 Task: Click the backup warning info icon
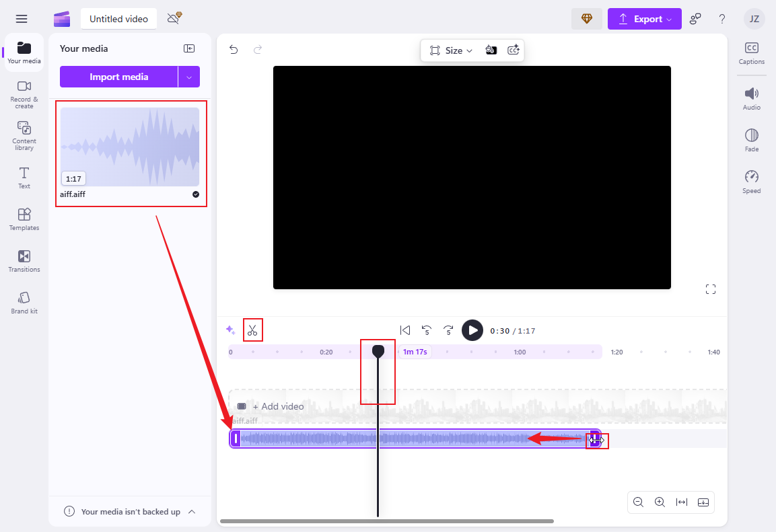(x=69, y=511)
